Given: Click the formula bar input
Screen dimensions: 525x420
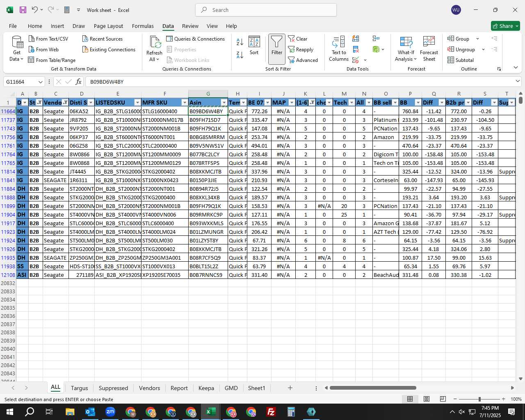Looking at the screenshot, I should click(299, 82).
